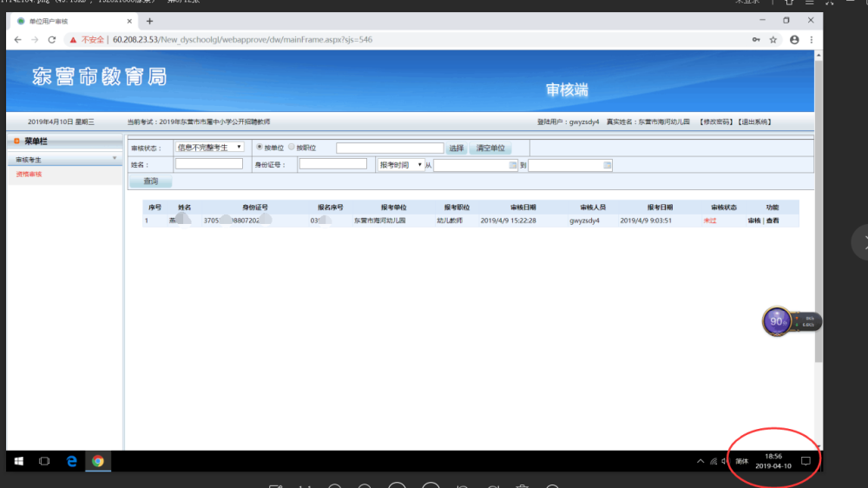This screenshot has width=868, height=488.
Task: Click the 简体 input method indicator
Action: pos(742,461)
